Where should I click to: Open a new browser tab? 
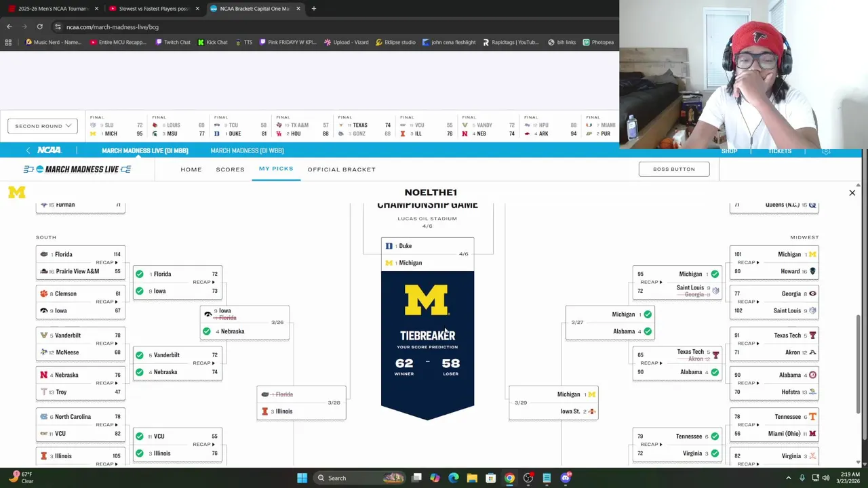(314, 9)
